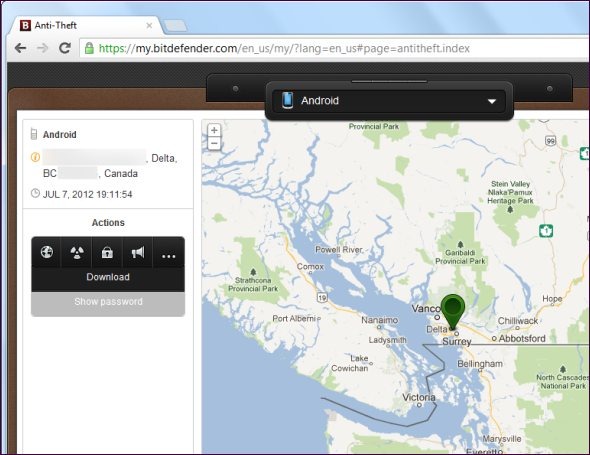Click the Locate globe action icon
Image resolution: width=590 pixels, height=455 pixels.
[47, 252]
